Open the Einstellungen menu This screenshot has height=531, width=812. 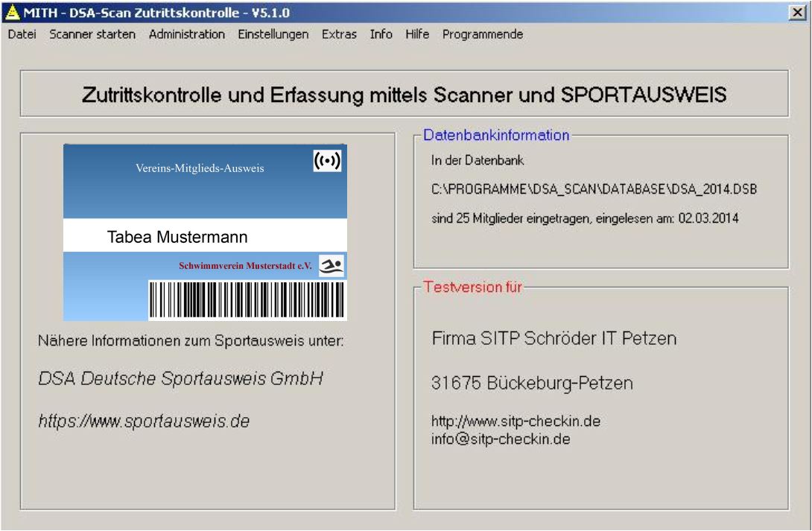tap(273, 34)
